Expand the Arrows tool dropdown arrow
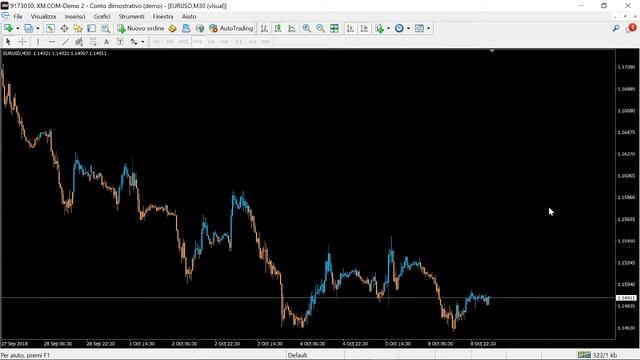 (142, 42)
